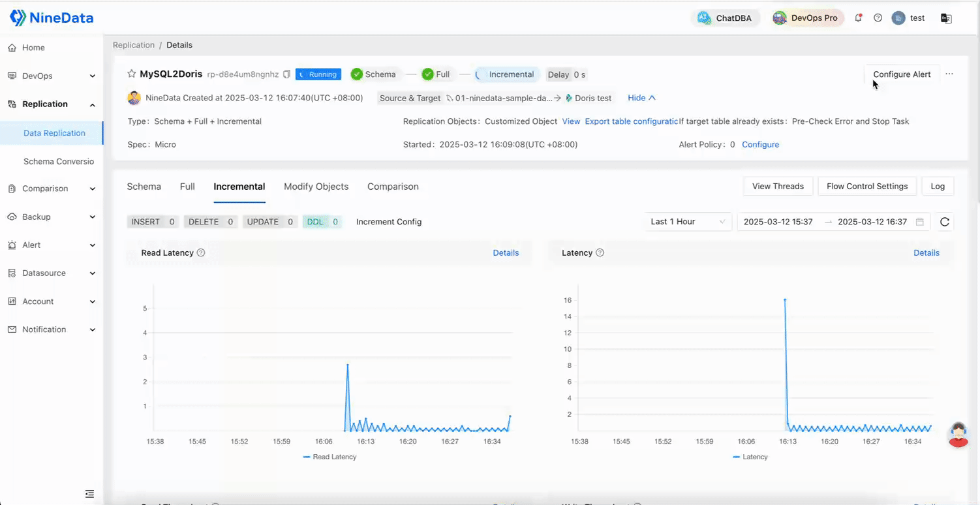The height and width of the screenshot is (505, 980).
Task: Click the DELETE 0 counter tag
Action: (x=211, y=222)
